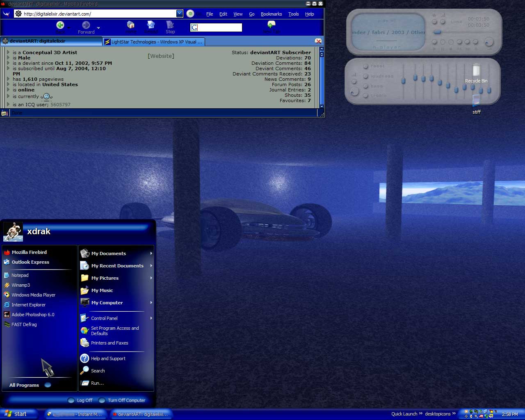
Task: Open the Back button history dropdown arrow
Action: pos(69,28)
